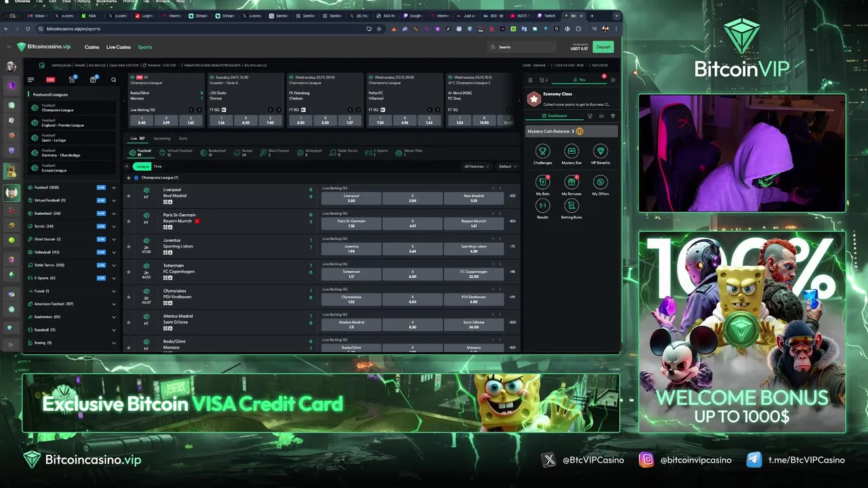Switch to the Upcoming tab
The height and width of the screenshot is (488, 868).
click(162, 138)
